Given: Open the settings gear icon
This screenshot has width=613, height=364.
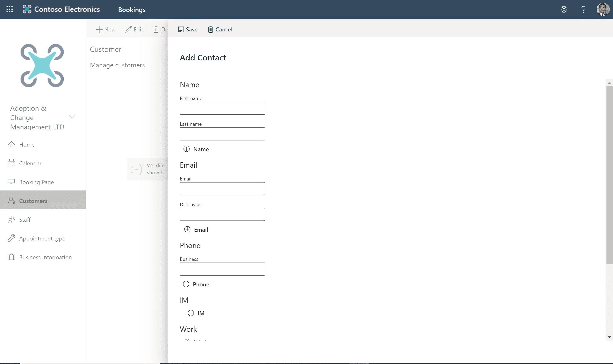Looking at the screenshot, I should coord(564,9).
